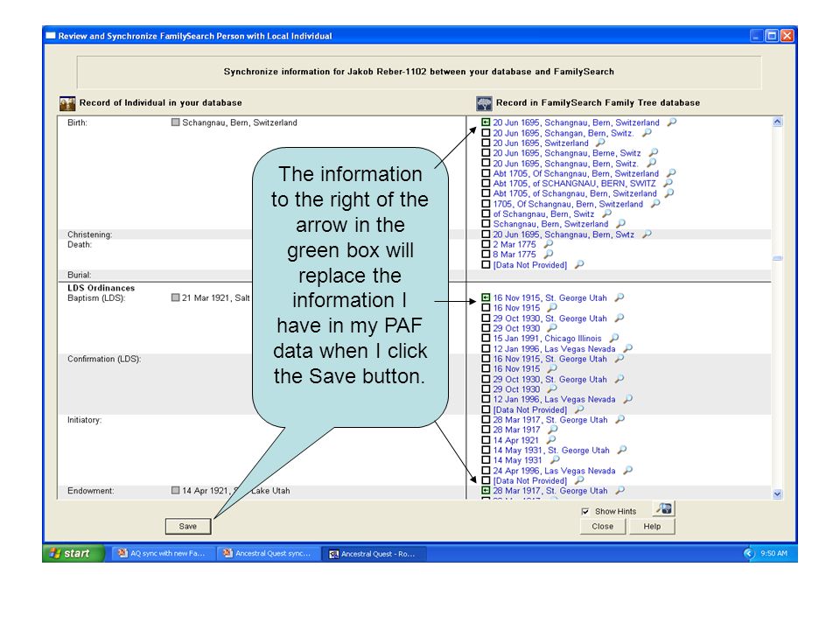Click magnifier next to Endowment '28 Mar 1917, St. George Utah'
Screen dimensions: 840x630
tap(619, 490)
